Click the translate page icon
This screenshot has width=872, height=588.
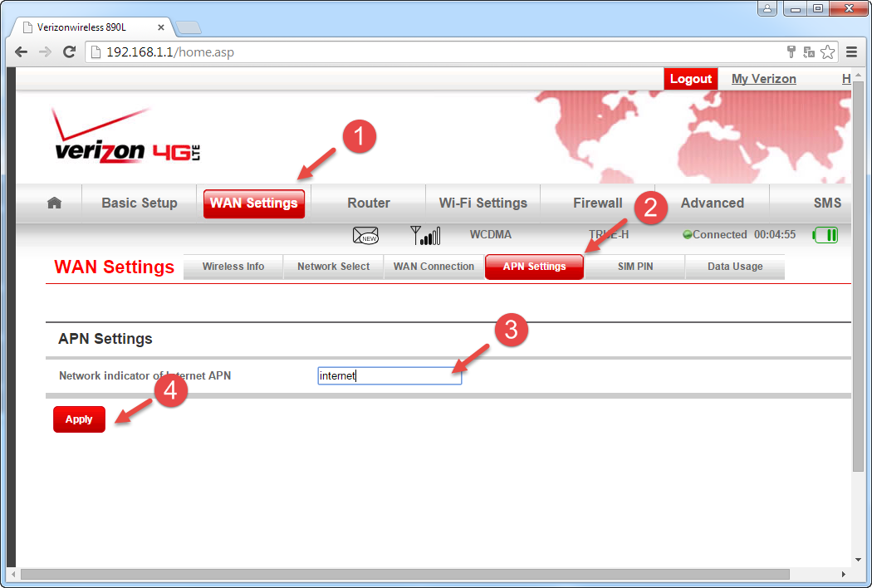point(809,51)
